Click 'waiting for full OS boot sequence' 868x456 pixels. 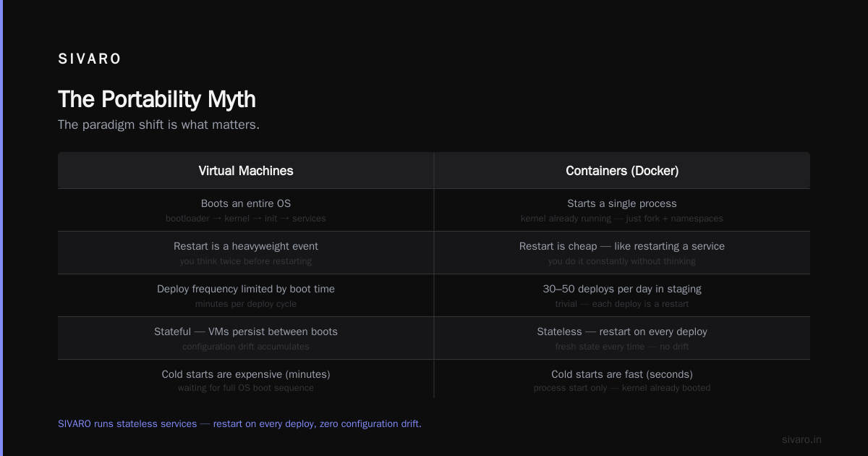(x=246, y=388)
